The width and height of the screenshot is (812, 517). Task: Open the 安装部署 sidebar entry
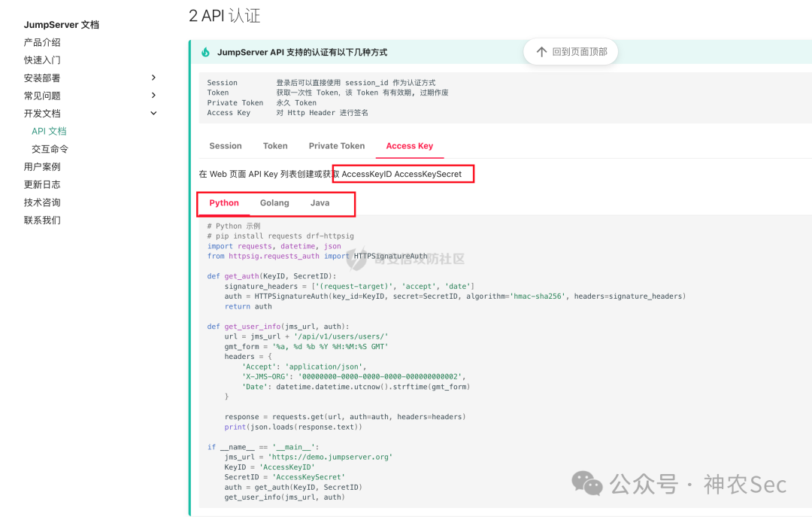[42, 78]
